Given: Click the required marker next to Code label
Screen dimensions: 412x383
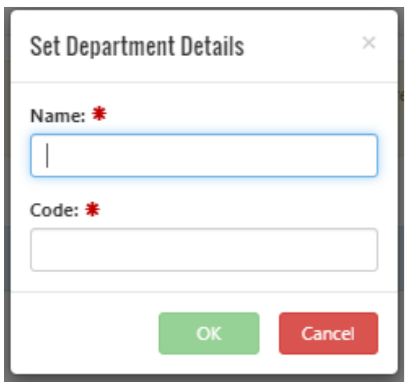Looking at the screenshot, I should click(92, 209).
